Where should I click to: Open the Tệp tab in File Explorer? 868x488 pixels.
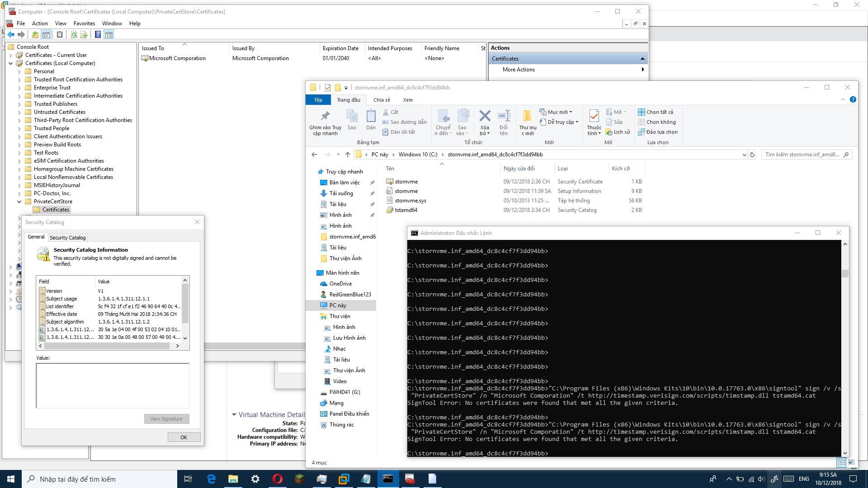point(318,100)
